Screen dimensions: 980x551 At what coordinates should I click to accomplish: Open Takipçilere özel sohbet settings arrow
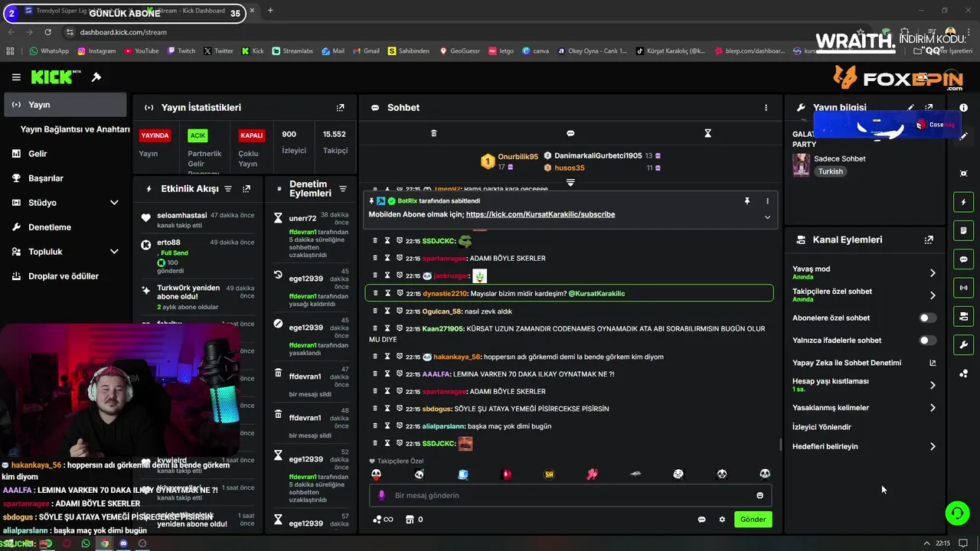[933, 295]
